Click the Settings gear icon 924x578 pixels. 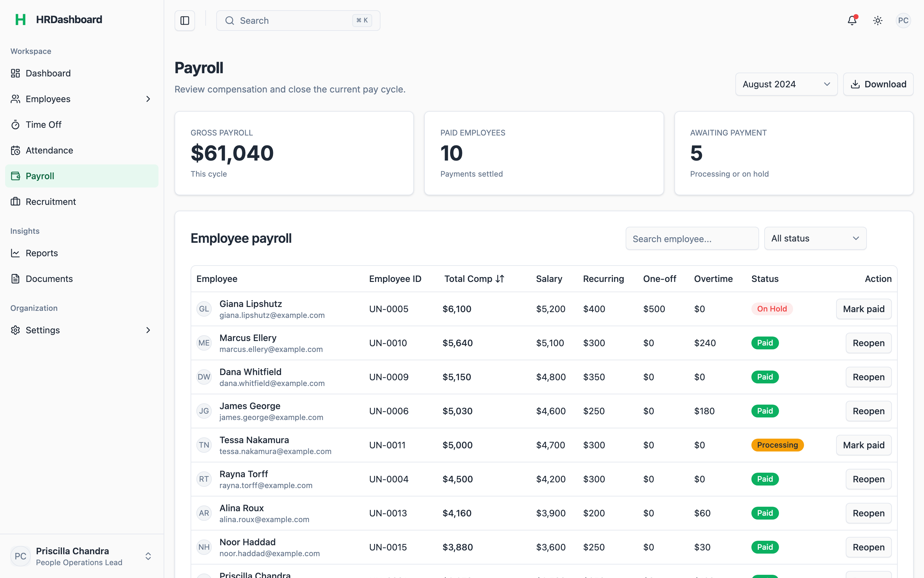coord(15,330)
